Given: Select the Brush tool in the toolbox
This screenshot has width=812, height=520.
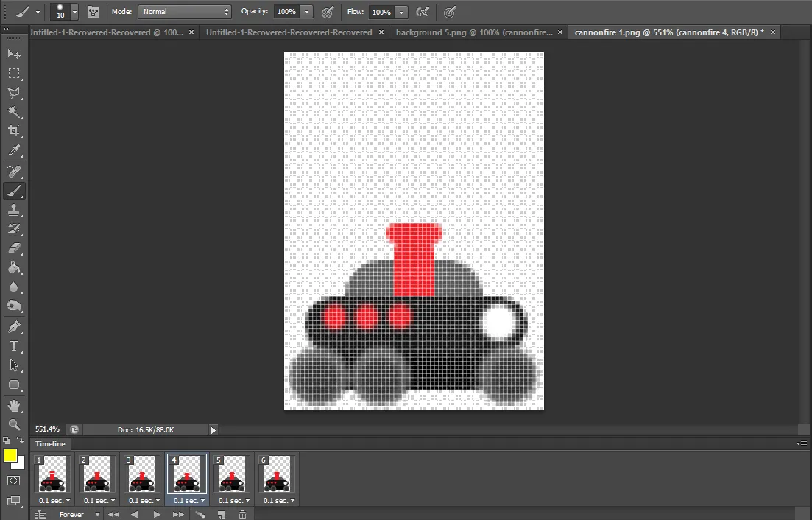Looking at the screenshot, I should coord(14,191).
